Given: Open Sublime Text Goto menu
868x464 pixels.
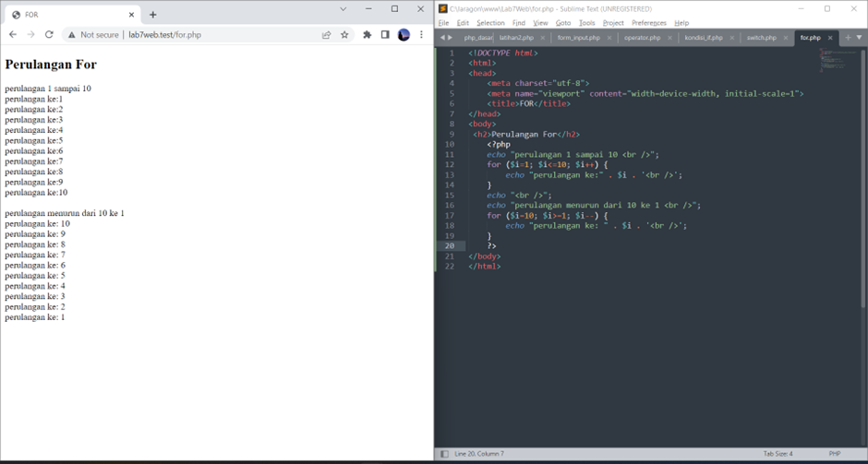Looking at the screenshot, I should (x=563, y=23).
